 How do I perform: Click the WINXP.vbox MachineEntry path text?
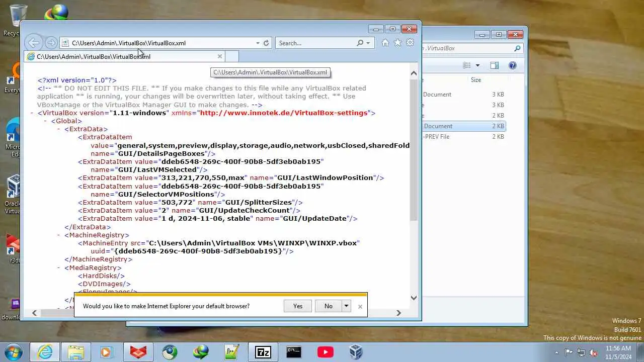pos(253,243)
